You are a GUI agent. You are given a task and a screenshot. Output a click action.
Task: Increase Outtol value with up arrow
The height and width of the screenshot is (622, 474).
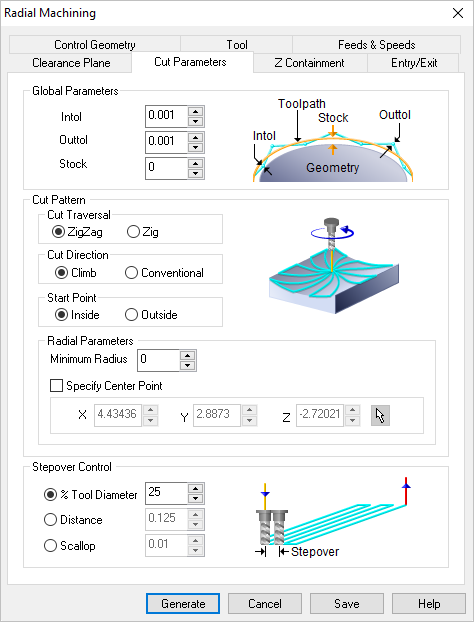pyautogui.click(x=195, y=137)
